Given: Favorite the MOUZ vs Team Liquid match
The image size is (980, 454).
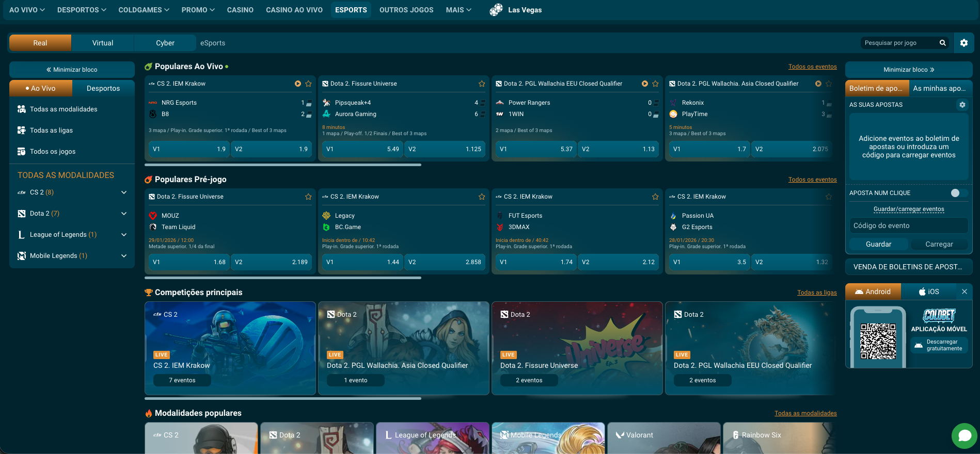Looking at the screenshot, I should pos(308,197).
